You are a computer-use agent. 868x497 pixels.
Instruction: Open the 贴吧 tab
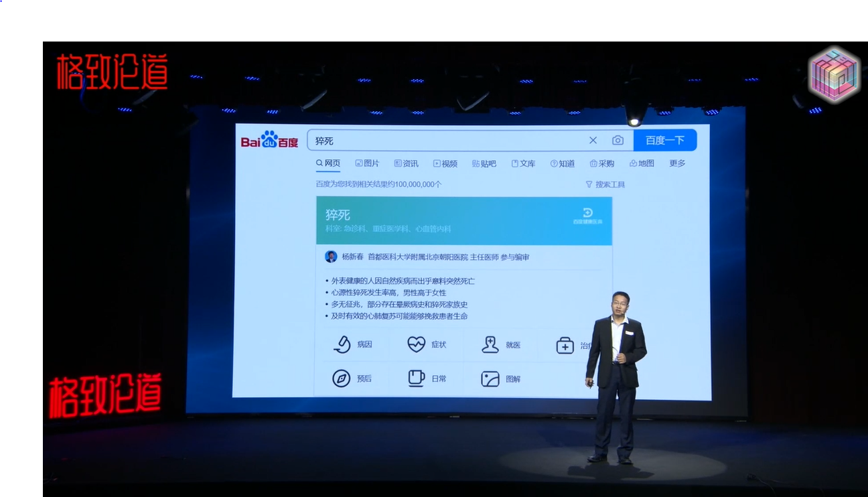[x=484, y=163]
